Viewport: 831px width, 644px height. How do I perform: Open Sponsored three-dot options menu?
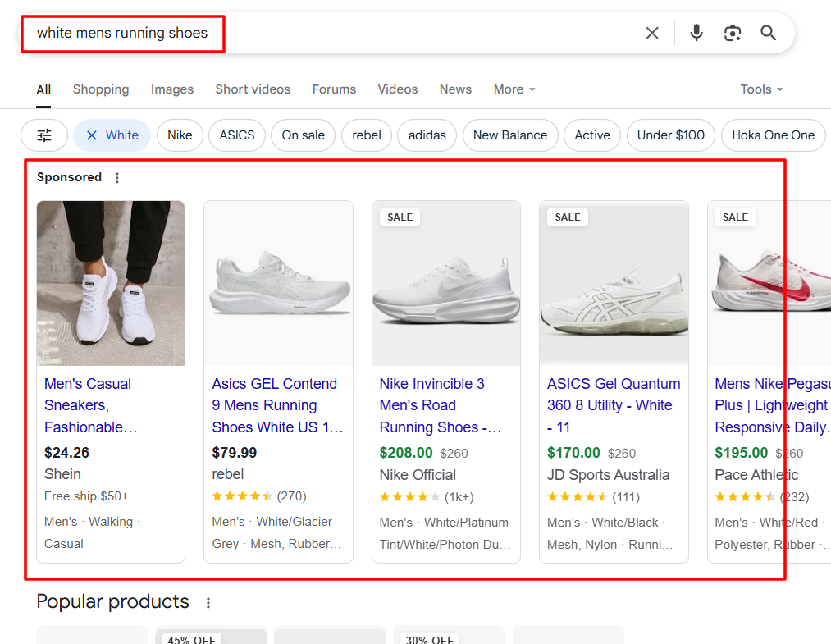click(117, 177)
